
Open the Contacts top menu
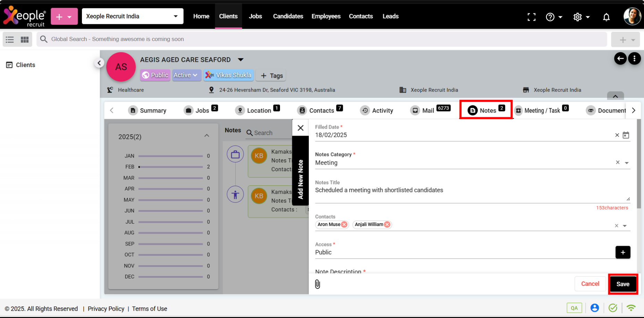[361, 16]
